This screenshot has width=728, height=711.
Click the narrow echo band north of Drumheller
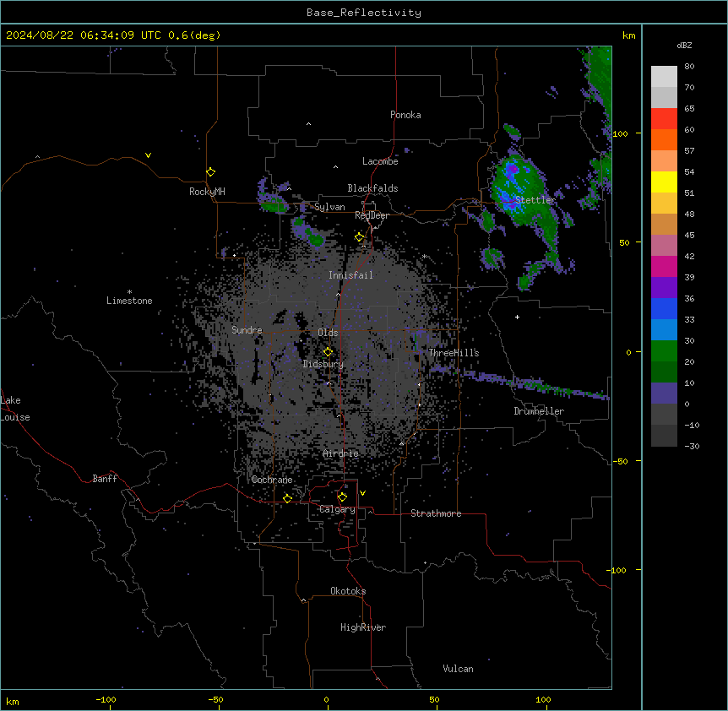[x=520, y=382]
